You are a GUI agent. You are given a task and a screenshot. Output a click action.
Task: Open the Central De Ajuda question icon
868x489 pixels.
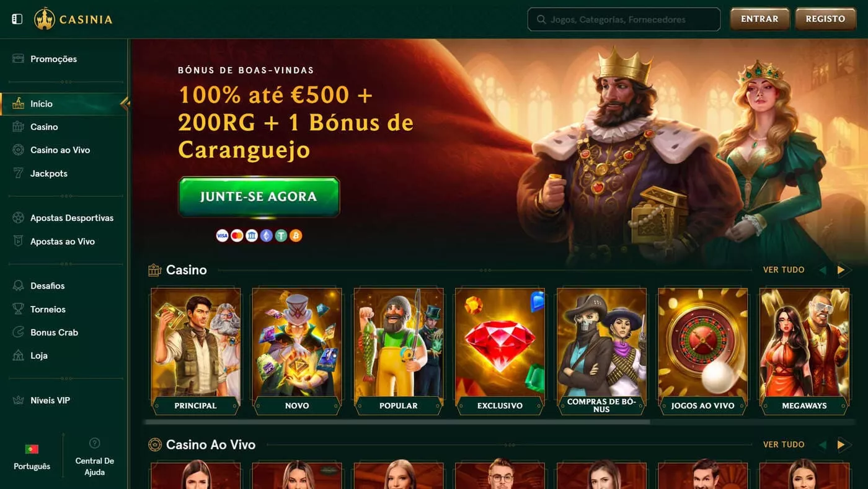(94, 443)
